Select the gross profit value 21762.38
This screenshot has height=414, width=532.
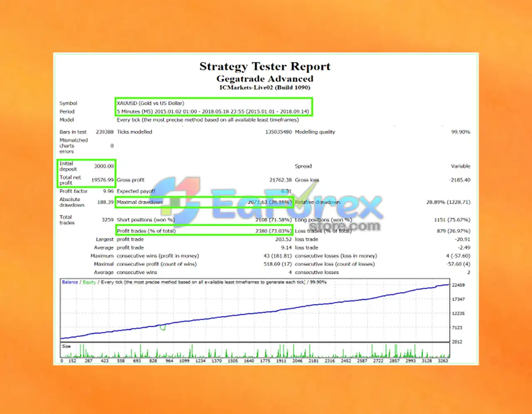click(x=281, y=180)
